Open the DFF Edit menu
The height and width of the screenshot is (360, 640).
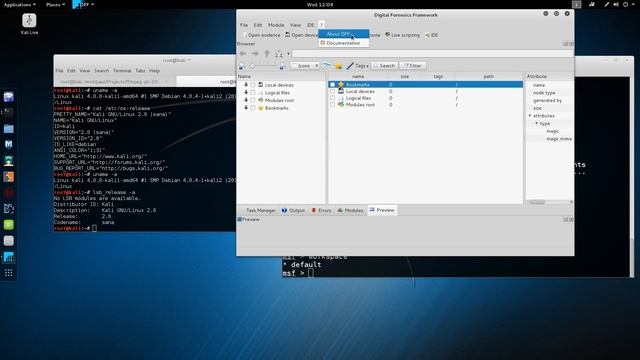point(258,25)
